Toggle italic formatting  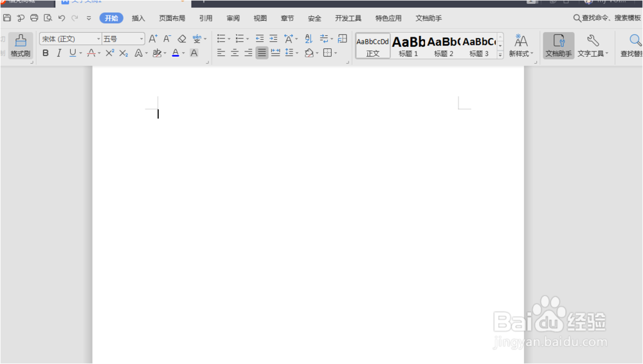tap(59, 53)
